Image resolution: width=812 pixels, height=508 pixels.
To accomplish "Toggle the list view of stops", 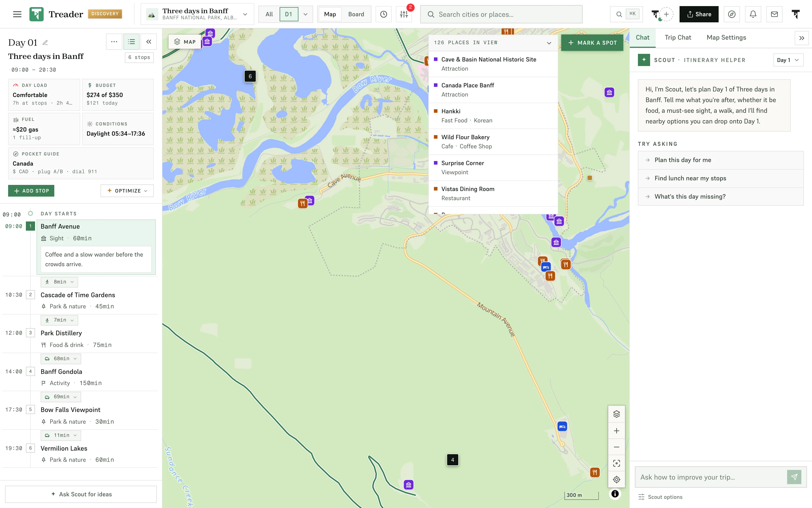I will (131, 42).
